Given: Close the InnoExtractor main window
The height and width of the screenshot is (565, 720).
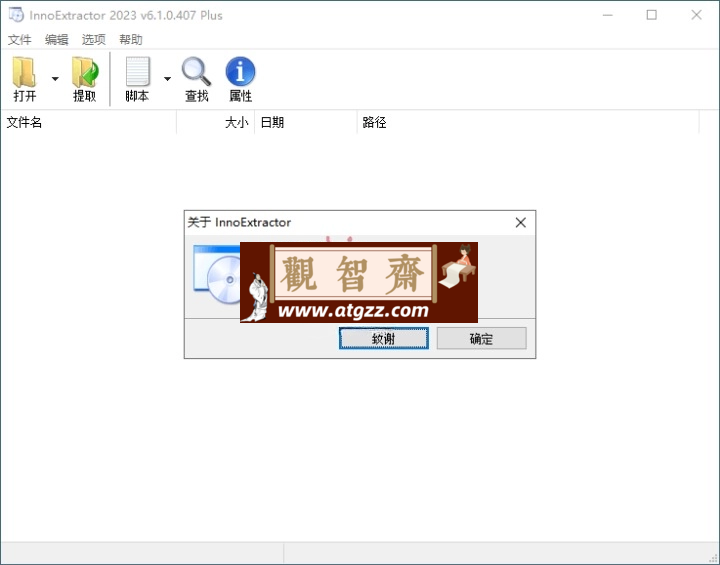Looking at the screenshot, I should point(697,15).
